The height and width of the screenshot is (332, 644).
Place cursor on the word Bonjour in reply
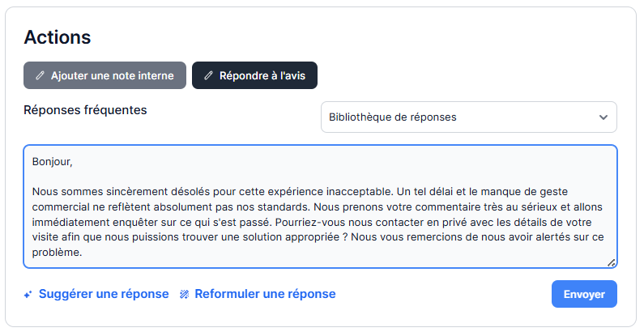pyautogui.click(x=53, y=161)
